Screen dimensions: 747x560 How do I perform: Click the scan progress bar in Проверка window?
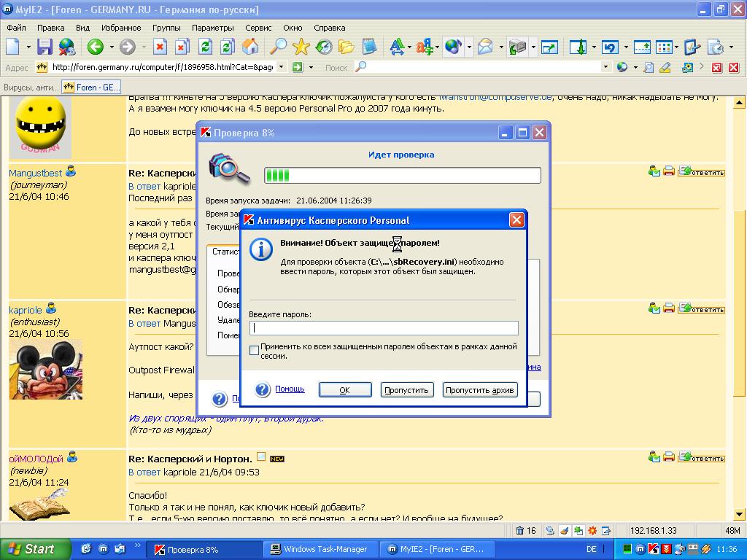403,175
